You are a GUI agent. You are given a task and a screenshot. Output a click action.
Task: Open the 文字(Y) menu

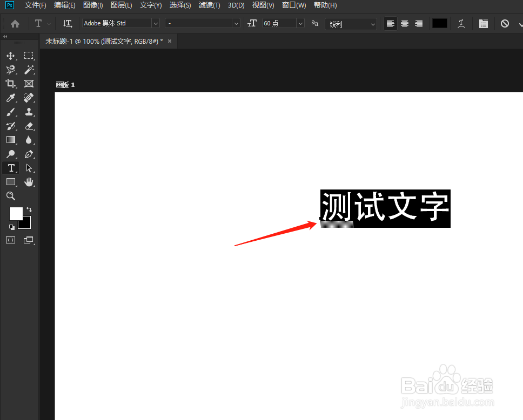[150, 5]
